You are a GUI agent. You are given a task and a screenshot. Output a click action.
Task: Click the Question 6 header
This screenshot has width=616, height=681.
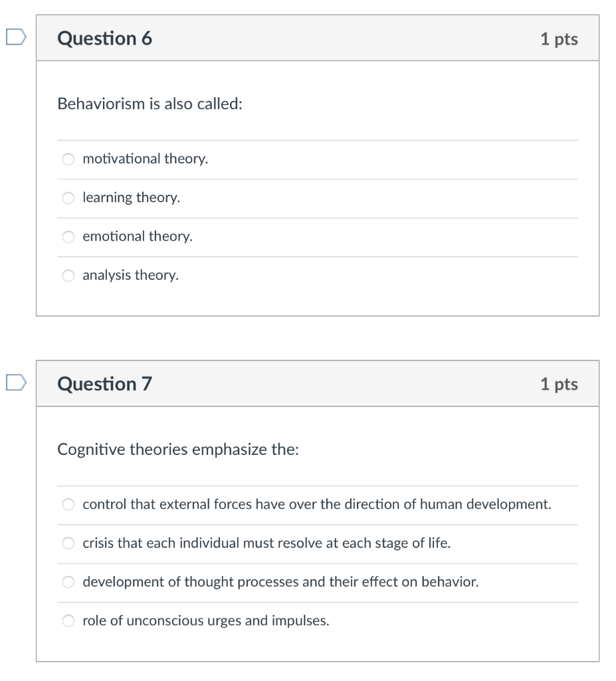pos(104,38)
